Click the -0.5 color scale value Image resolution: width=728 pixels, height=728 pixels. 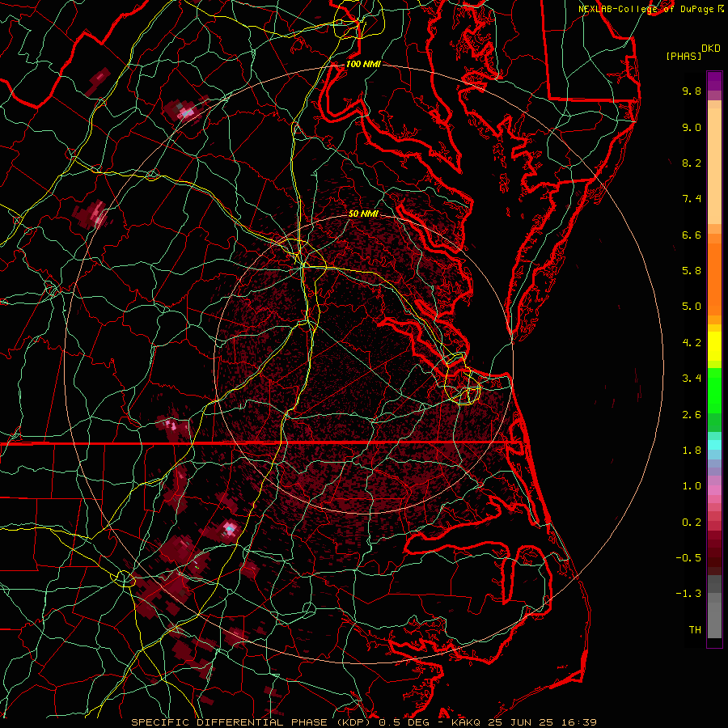coord(688,558)
